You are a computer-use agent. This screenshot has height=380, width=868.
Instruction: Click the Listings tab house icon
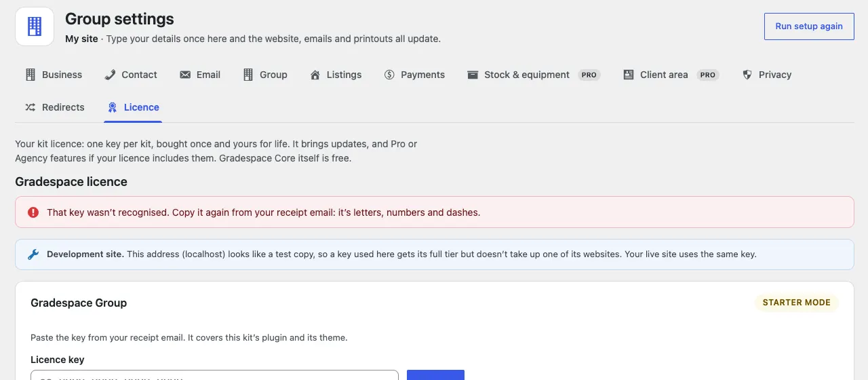pyautogui.click(x=315, y=75)
